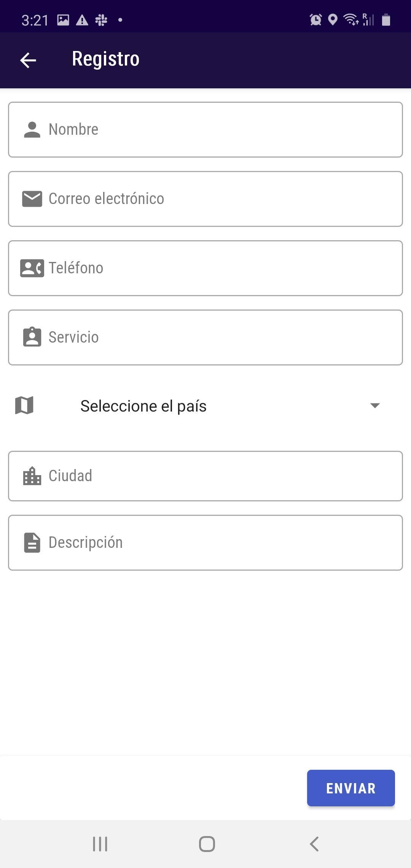411x868 pixels.
Task: Tap the person icon in Nombre field
Action: pyautogui.click(x=32, y=130)
